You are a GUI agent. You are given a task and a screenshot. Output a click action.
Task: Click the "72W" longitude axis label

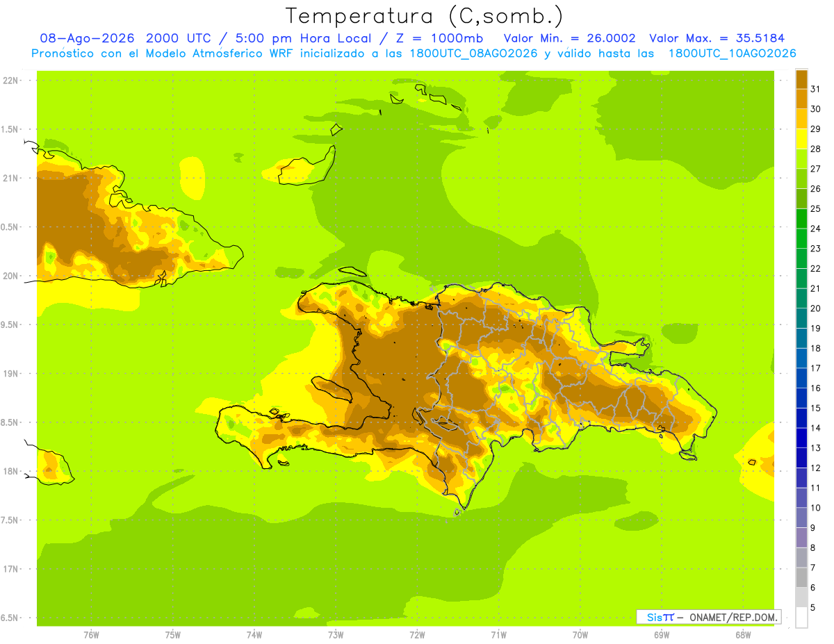click(417, 635)
